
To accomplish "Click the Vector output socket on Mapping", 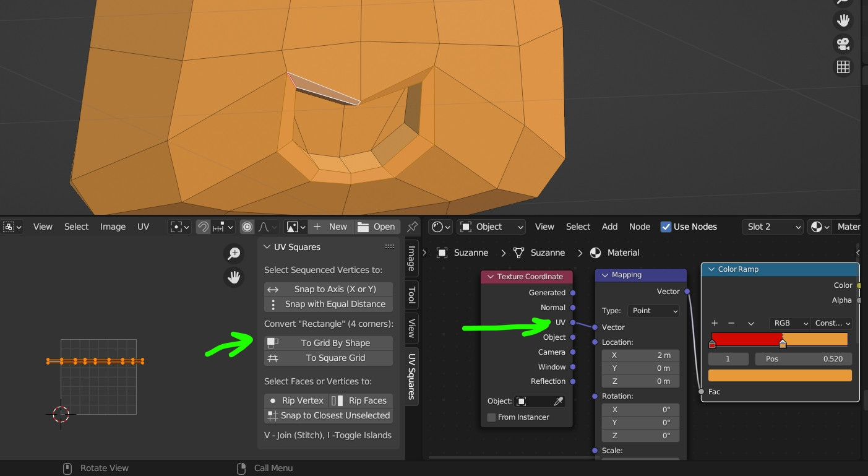I will pyautogui.click(x=687, y=291).
